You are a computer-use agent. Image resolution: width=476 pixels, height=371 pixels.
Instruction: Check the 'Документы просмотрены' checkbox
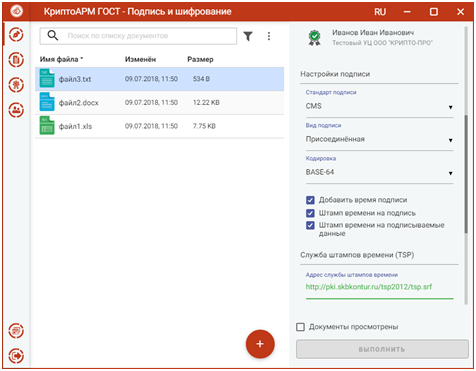tap(300, 327)
